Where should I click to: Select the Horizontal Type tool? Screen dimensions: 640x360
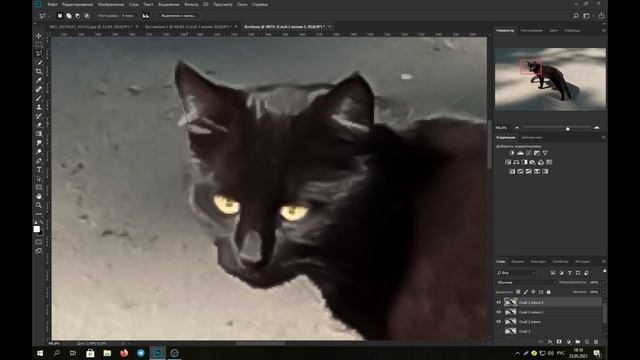coord(39,169)
